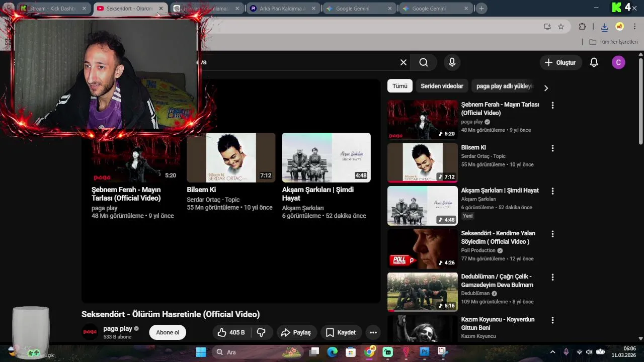Screen dimensions: 644x362
Task: Open options menu for Kazım Koyuncu video
Action: 552,320
